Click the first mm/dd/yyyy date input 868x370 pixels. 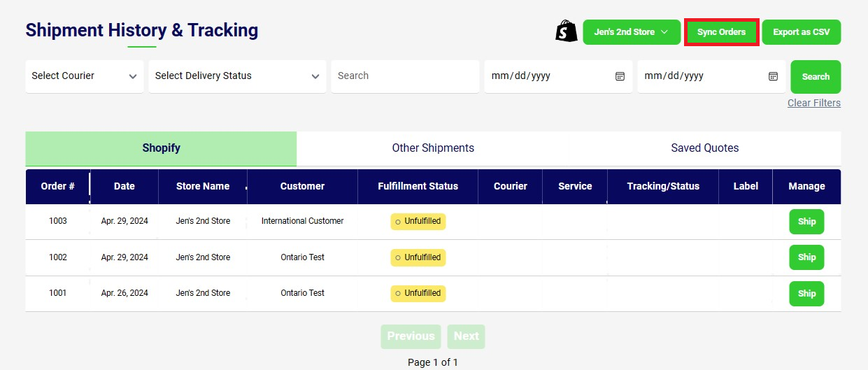tap(558, 76)
